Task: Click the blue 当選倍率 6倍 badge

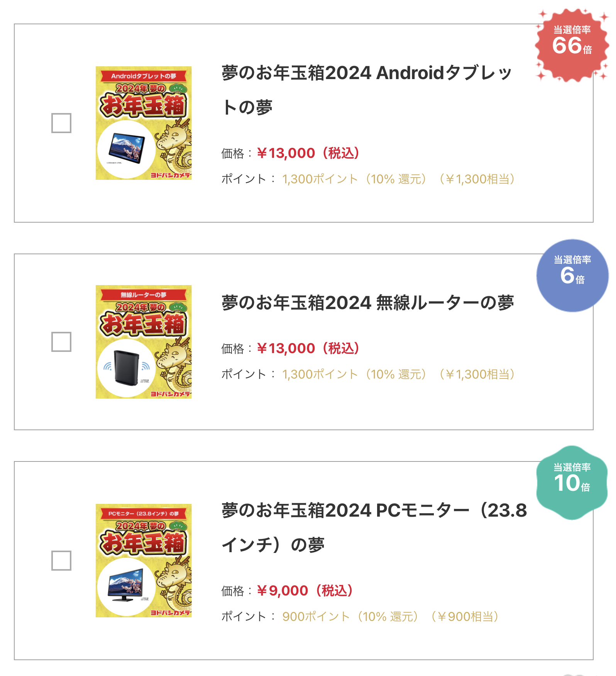Action: coord(572,275)
